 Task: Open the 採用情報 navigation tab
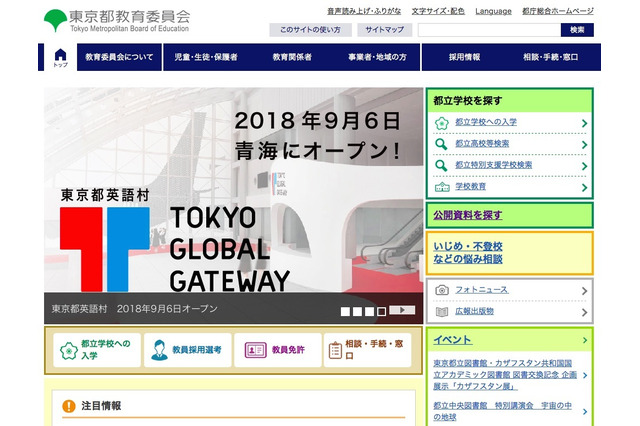click(x=464, y=57)
